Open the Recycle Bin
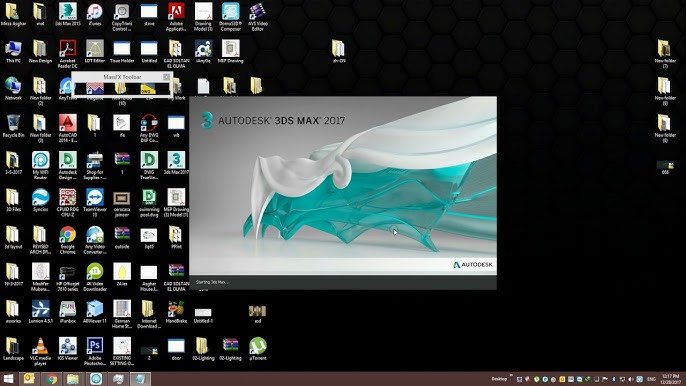The height and width of the screenshot is (386, 686). tap(13, 126)
